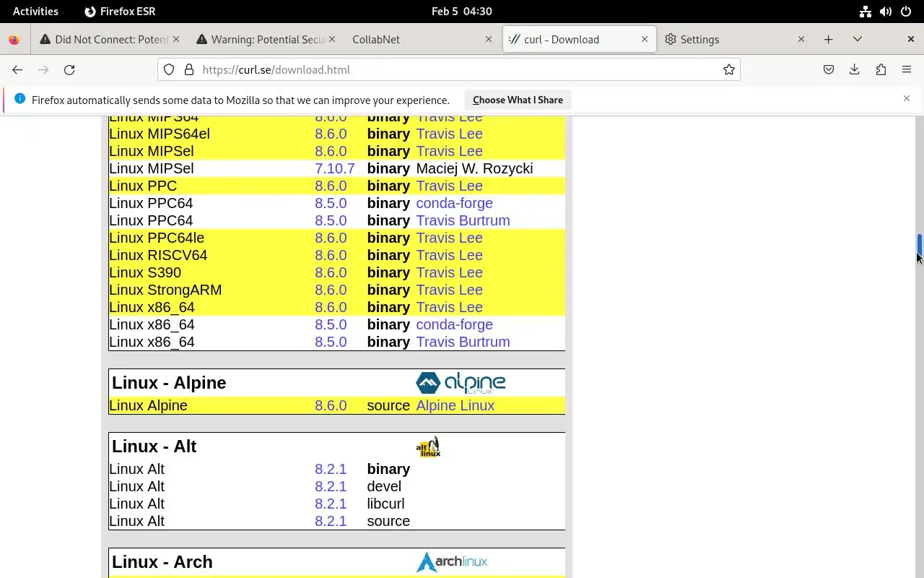Switch to the CollabNet tab
924x578 pixels.
(x=422, y=40)
